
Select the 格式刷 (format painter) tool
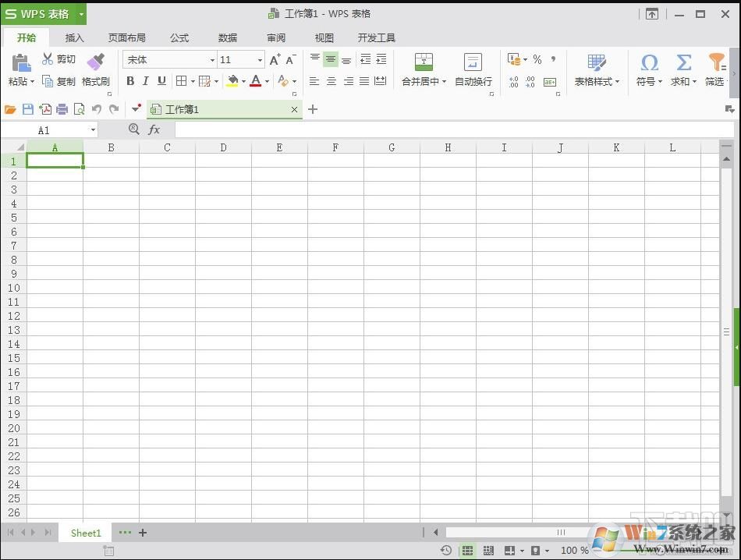point(95,69)
